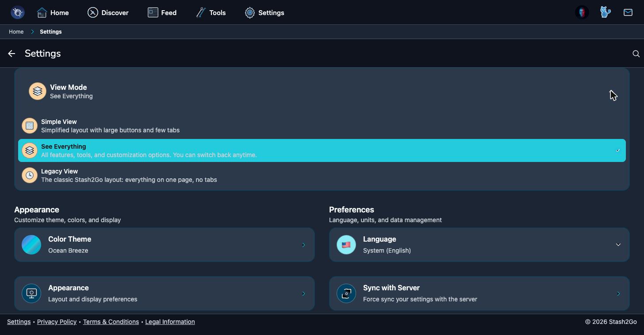The height and width of the screenshot is (335, 644).
Task: Click the Sync with Server icon
Action: pyautogui.click(x=346, y=293)
